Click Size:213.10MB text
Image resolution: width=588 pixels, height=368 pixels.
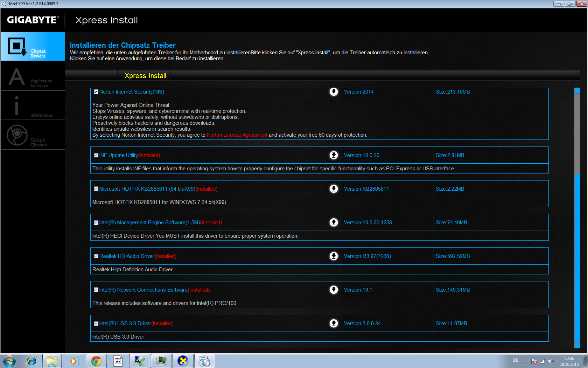click(453, 92)
